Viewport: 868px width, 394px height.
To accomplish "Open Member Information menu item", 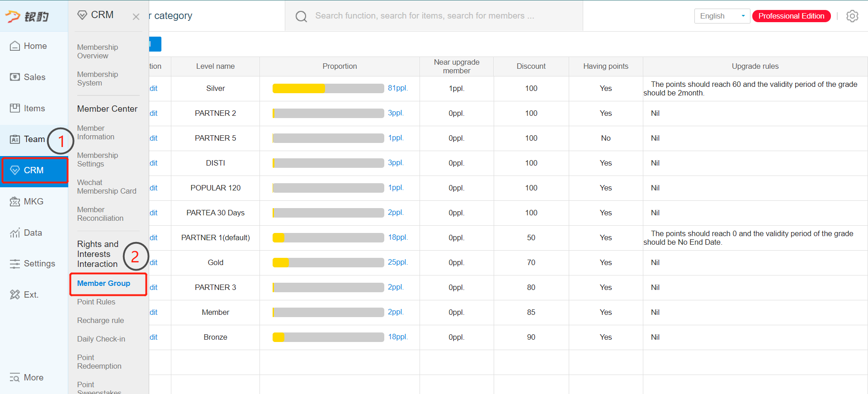I will pyautogui.click(x=96, y=133).
